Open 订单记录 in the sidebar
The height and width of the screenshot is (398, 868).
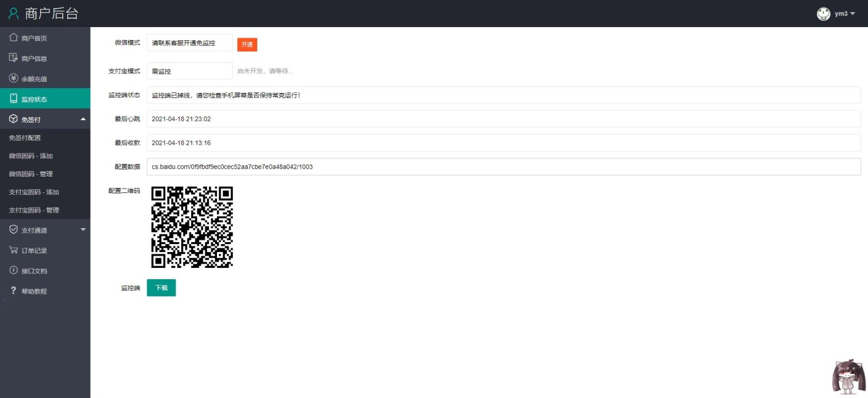click(x=45, y=250)
